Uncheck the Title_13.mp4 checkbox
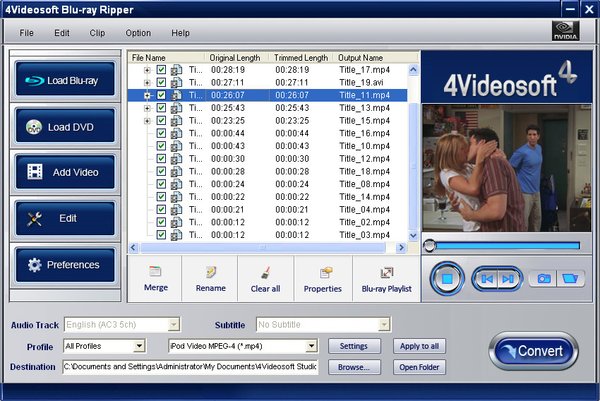The height and width of the screenshot is (401, 600). (161, 108)
